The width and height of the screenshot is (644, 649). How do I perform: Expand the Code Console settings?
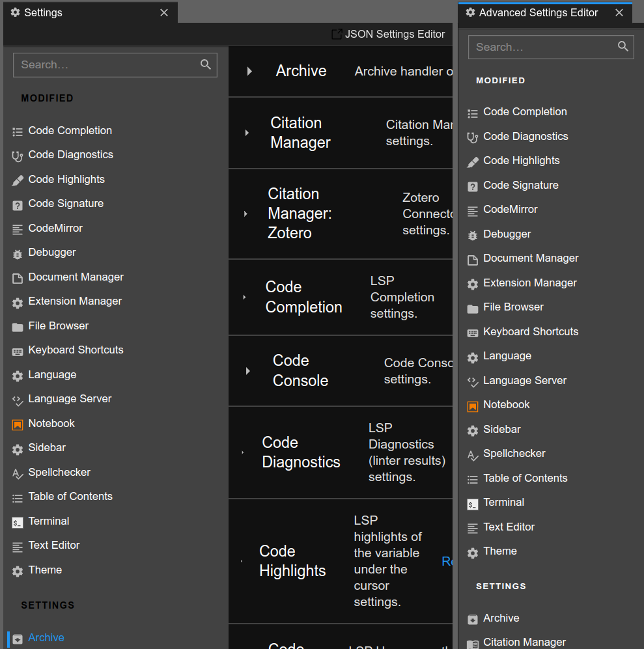(247, 370)
